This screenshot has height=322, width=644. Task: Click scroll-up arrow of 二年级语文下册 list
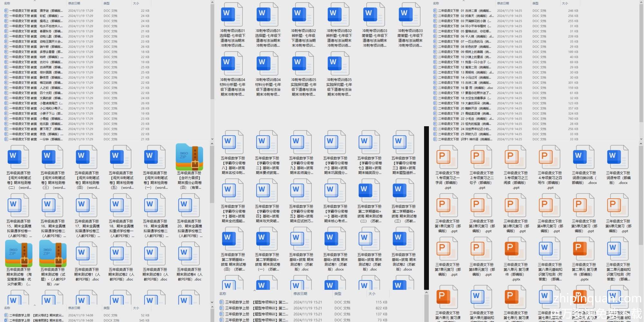pos(641,3)
